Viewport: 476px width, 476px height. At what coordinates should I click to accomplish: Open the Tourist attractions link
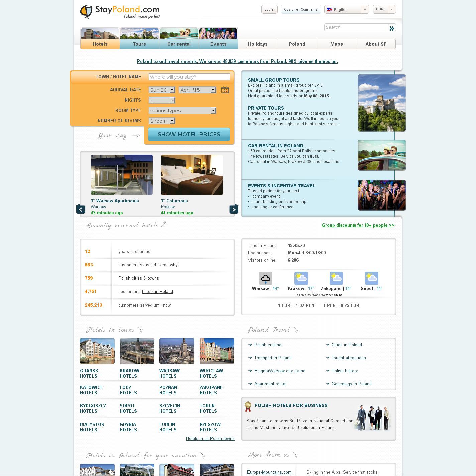click(349, 358)
